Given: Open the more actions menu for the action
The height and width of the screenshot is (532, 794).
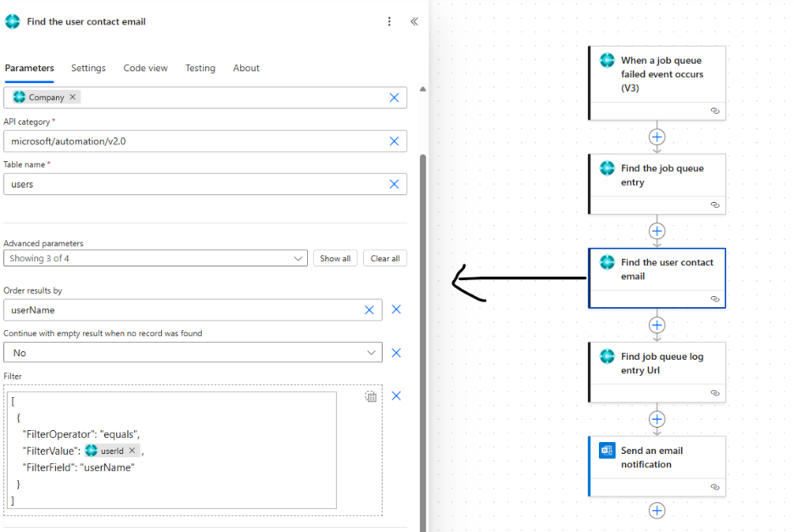Looking at the screenshot, I should click(x=389, y=21).
